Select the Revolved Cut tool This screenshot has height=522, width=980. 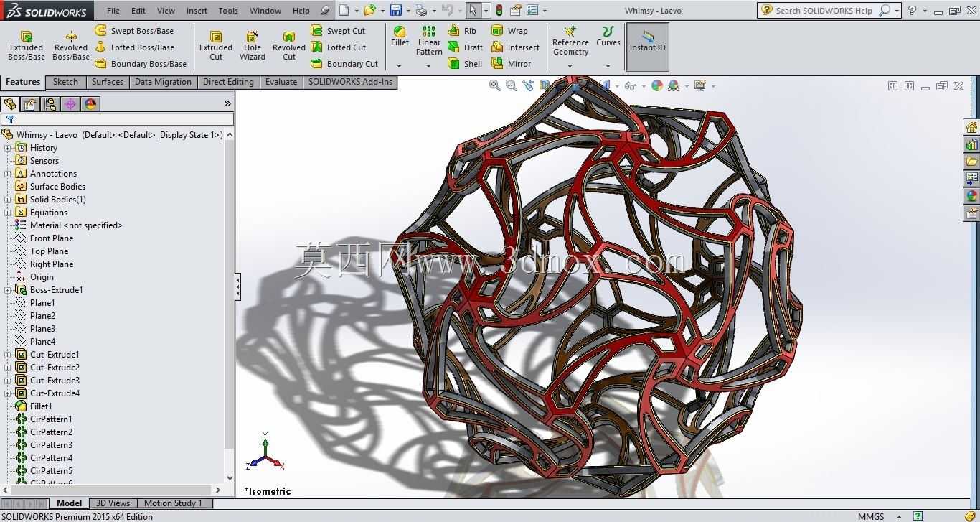289,45
